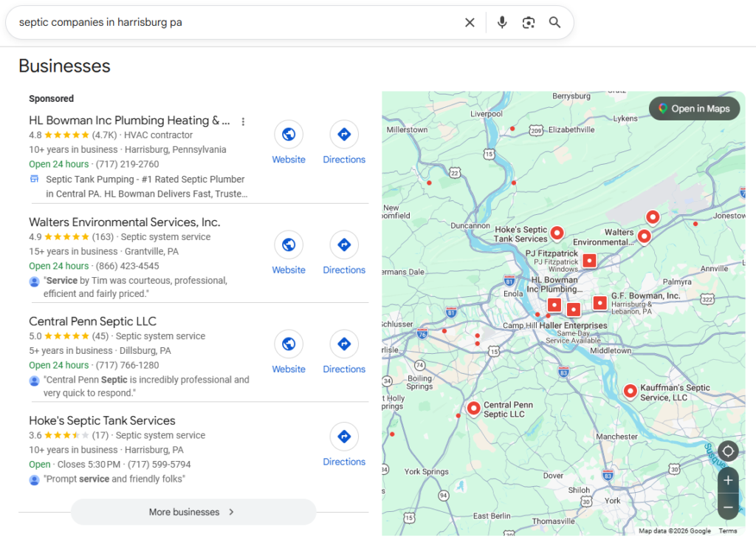This screenshot has height=543, width=756.
Task: Open Google Lens image search
Action: pos(529,23)
